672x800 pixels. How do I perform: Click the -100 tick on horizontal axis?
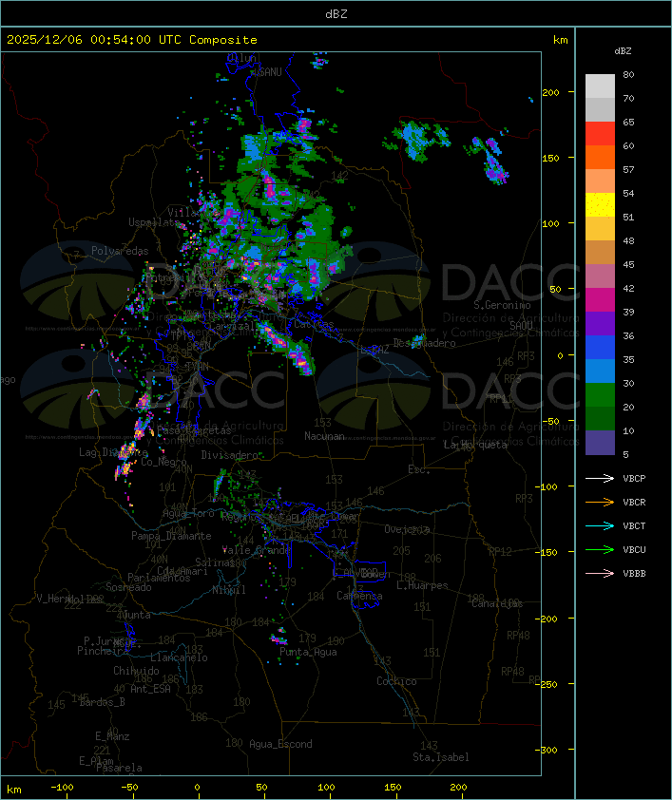click(x=62, y=788)
